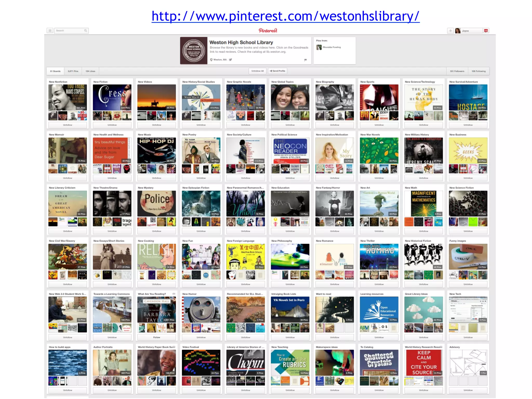Unfollow the New Nonfiction board
This screenshot has height=399, width=532.
click(68, 125)
